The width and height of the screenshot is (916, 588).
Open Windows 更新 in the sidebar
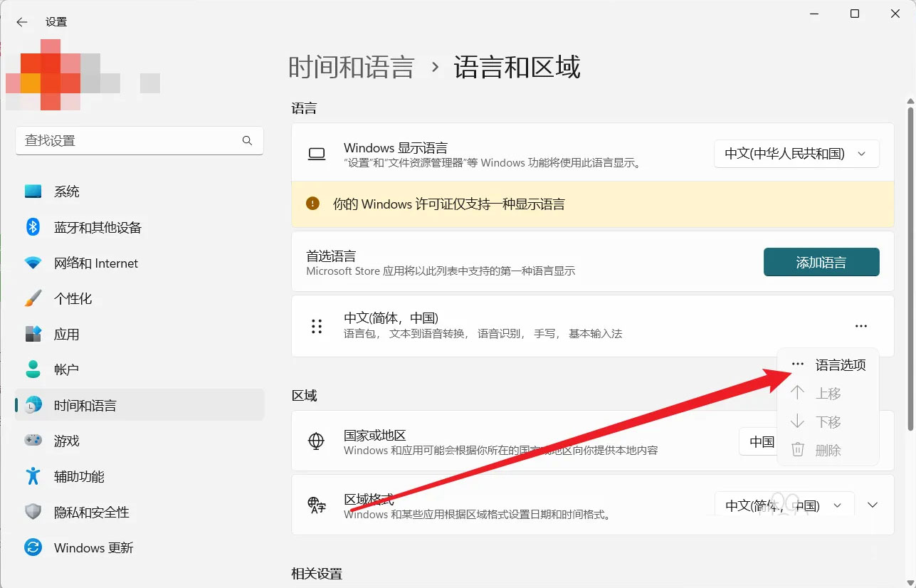click(139, 547)
